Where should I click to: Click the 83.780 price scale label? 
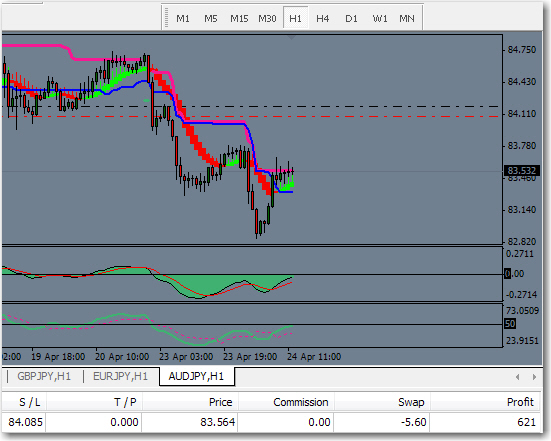tap(522, 146)
